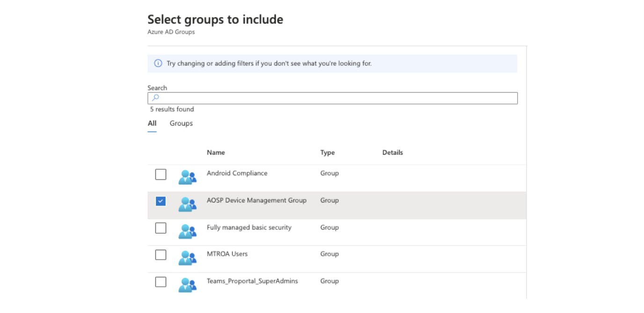
Task: Check the Android Compliance checkbox
Action: point(161,174)
